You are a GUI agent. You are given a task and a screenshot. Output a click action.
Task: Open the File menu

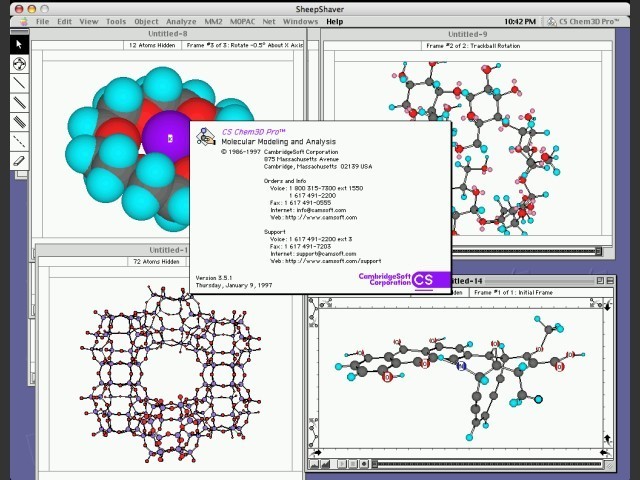[42, 22]
